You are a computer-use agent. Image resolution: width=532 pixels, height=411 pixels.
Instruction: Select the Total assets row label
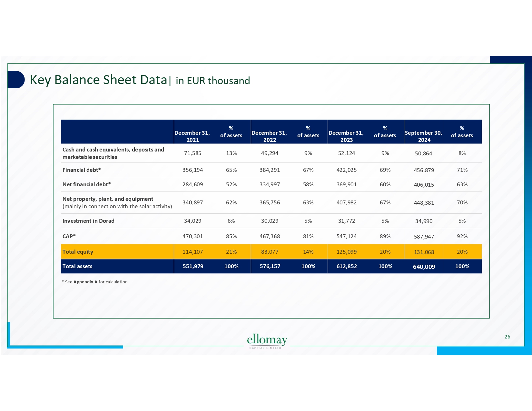(x=77, y=267)
